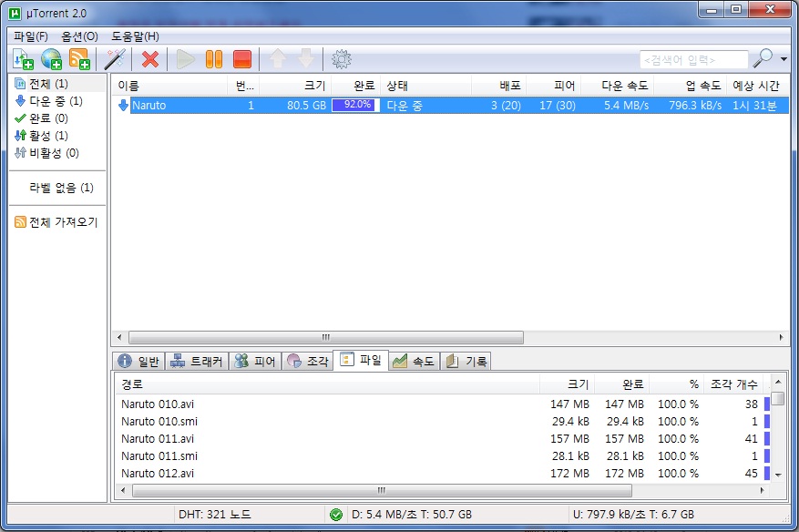
Task: Click the piece bar for Naruto 010.avi
Action: [767, 404]
